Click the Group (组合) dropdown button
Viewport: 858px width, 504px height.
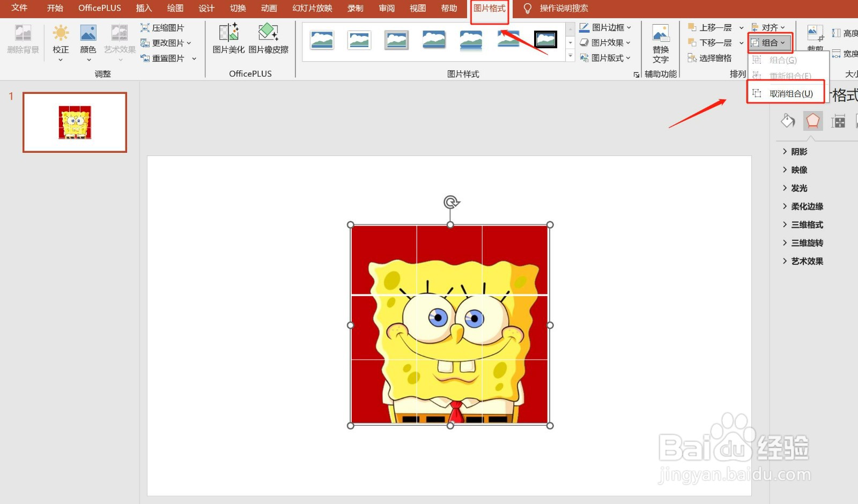770,42
